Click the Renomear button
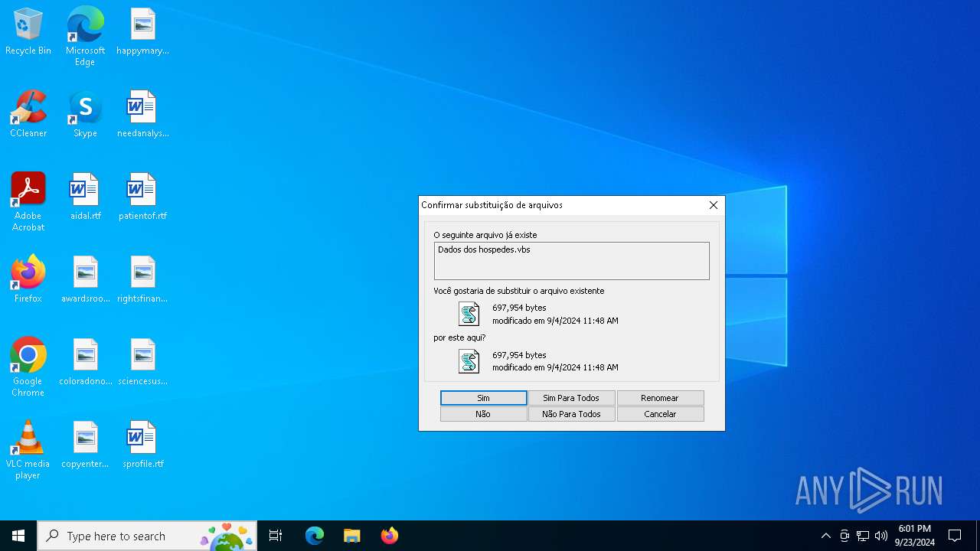The height and width of the screenshot is (551, 980). [660, 398]
